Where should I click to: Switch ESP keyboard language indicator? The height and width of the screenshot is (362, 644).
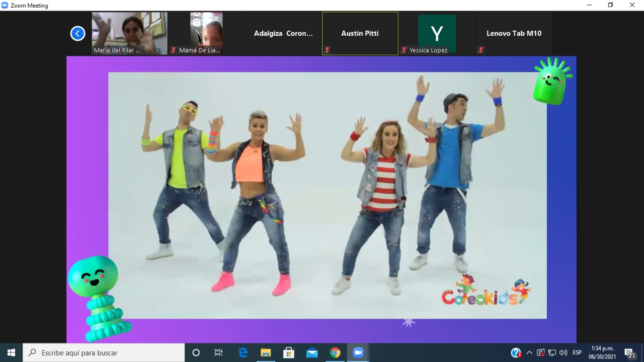[x=577, y=352]
